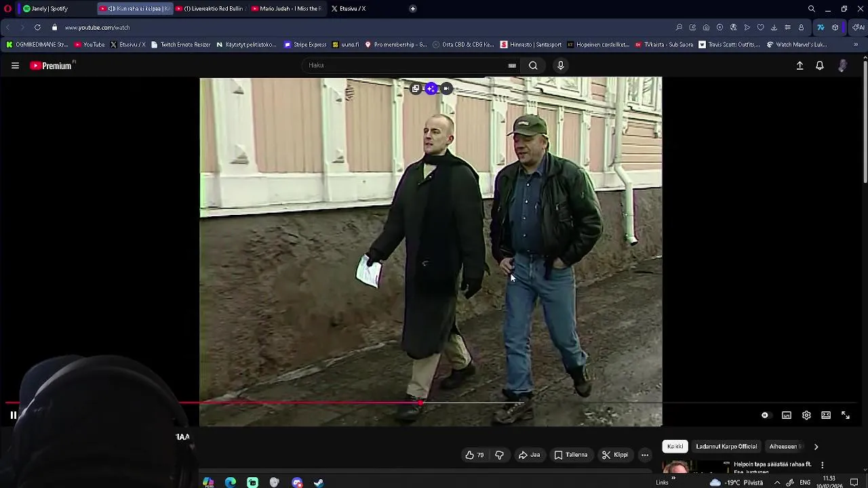The image size is (868, 488).
Task: Toggle the autoplay switch in player controls
Action: pyautogui.click(x=765, y=415)
